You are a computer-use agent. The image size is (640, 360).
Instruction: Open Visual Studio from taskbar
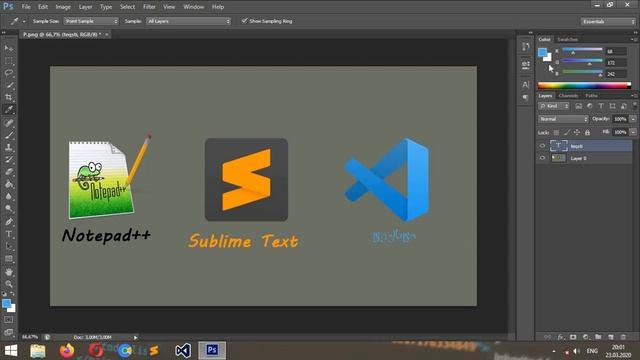(183, 350)
